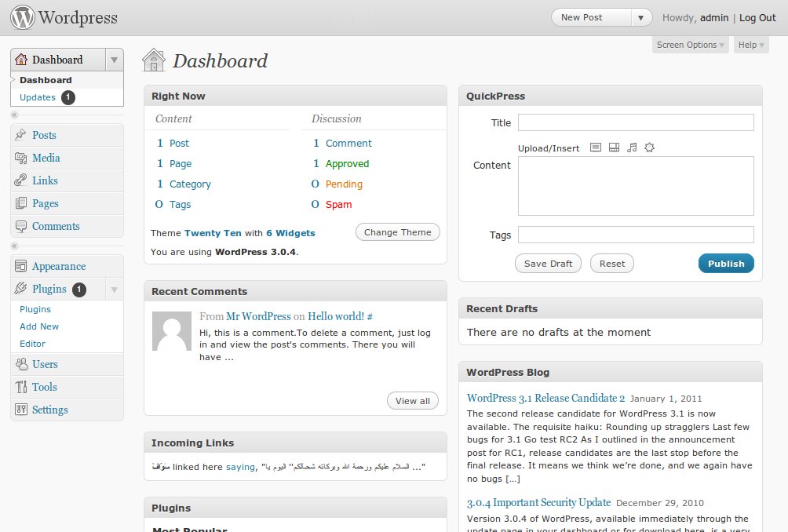Click the QuickPress Tags input field
Viewport: 788px width, 532px height.
click(x=636, y=235)
